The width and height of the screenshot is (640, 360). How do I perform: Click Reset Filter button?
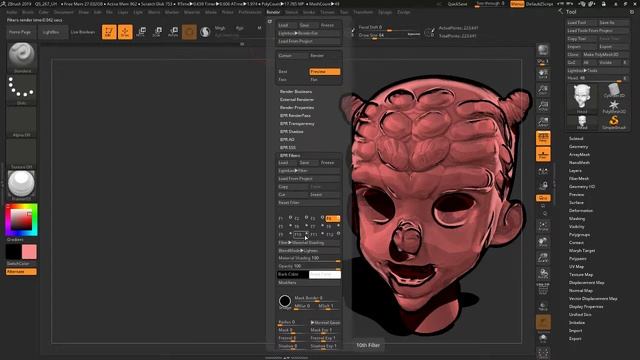point(309,203)
